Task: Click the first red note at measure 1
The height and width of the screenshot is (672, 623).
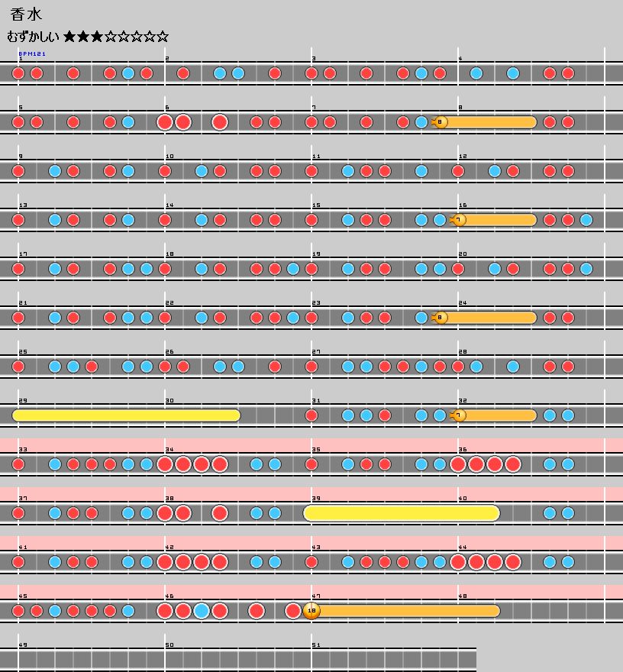Action: point(18,73)
